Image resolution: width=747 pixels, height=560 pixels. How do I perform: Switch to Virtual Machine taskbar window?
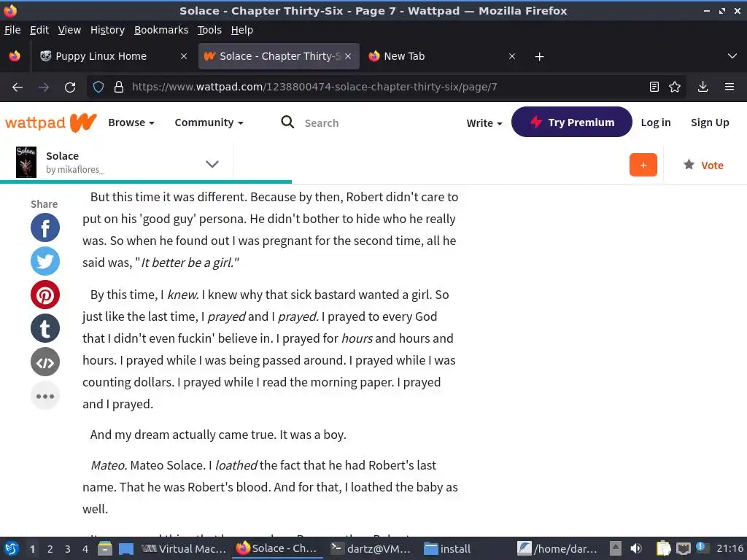pyautogui.click(x=184, y=549)
